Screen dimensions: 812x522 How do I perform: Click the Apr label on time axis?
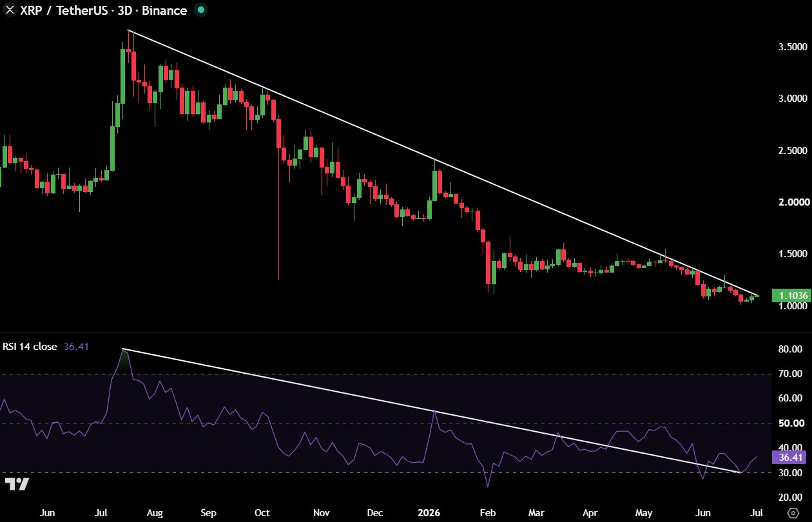[x=590, y=514]
